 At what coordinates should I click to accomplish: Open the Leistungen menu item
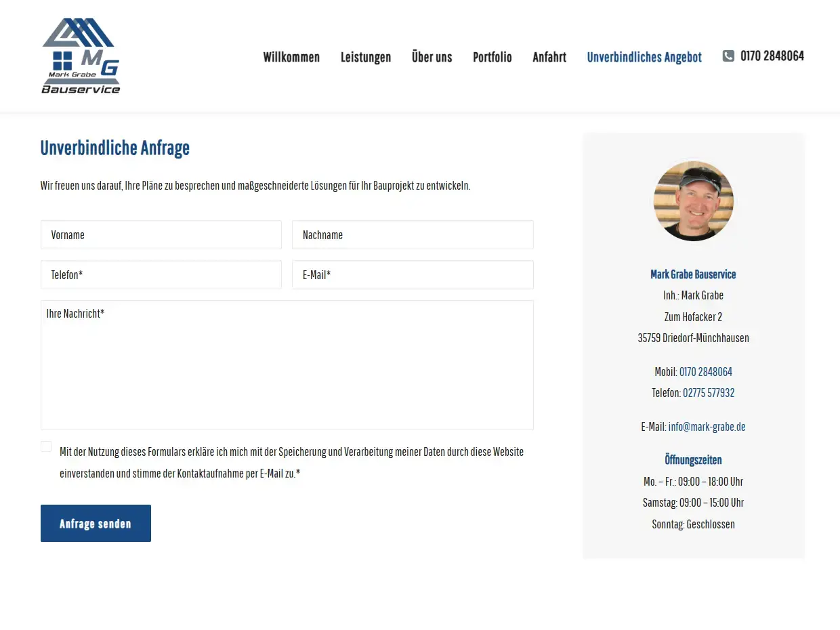[x=366, y=57]
